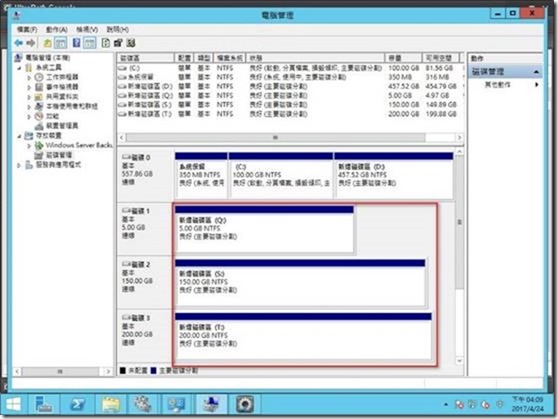Screen dimensions: 558x419
Task: Sort by the 容量 column header
Action: coord(404,58)
